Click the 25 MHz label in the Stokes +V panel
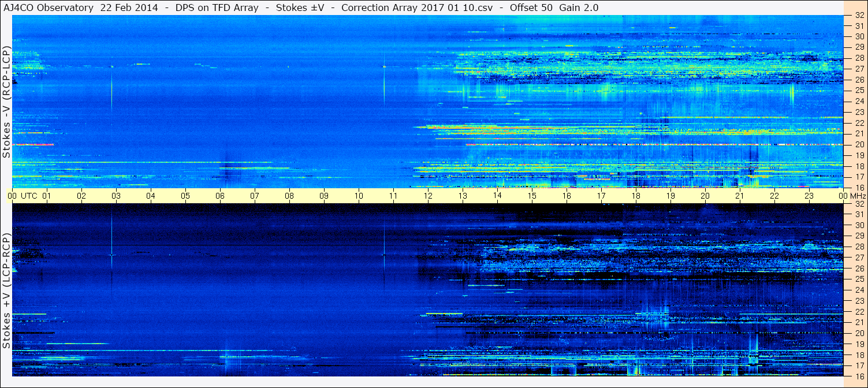 click(859, 279)
